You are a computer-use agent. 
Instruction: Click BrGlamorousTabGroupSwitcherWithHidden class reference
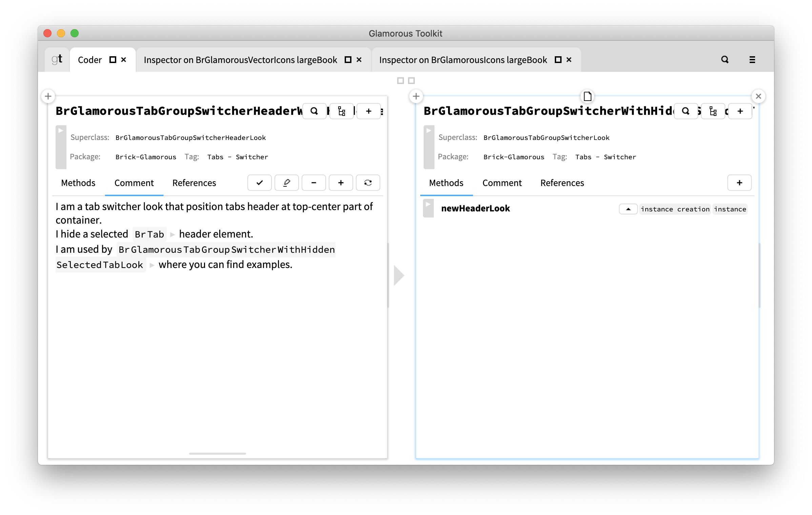[226, 249]
